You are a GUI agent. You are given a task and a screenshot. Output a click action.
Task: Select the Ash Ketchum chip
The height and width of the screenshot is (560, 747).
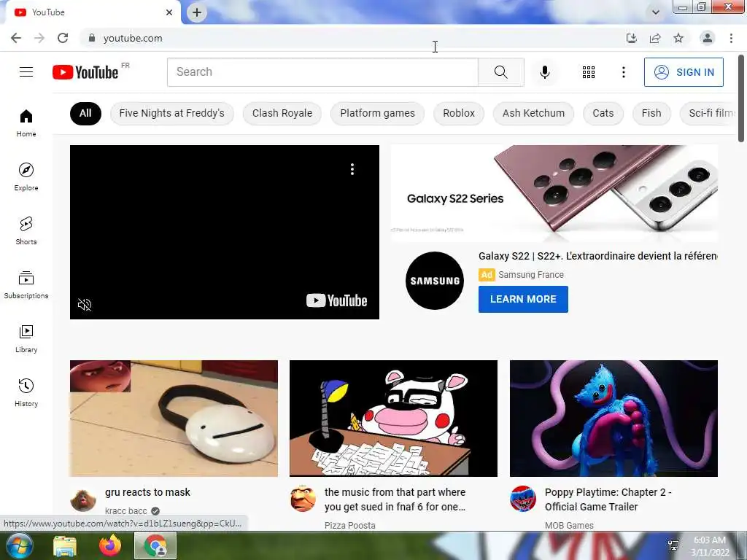[x=533, y=113]
